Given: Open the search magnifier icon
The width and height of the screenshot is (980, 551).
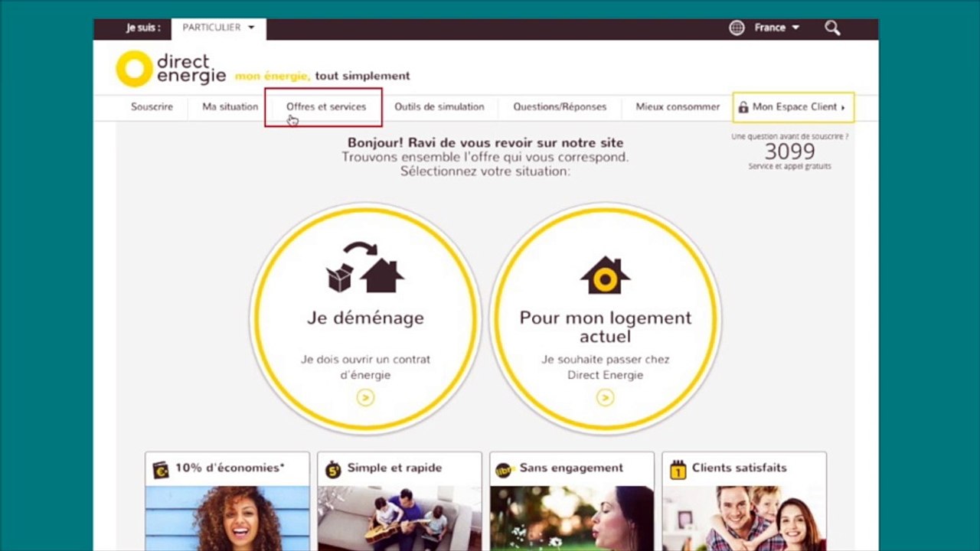Looking at the screenshot, I should tap(832, 28).
